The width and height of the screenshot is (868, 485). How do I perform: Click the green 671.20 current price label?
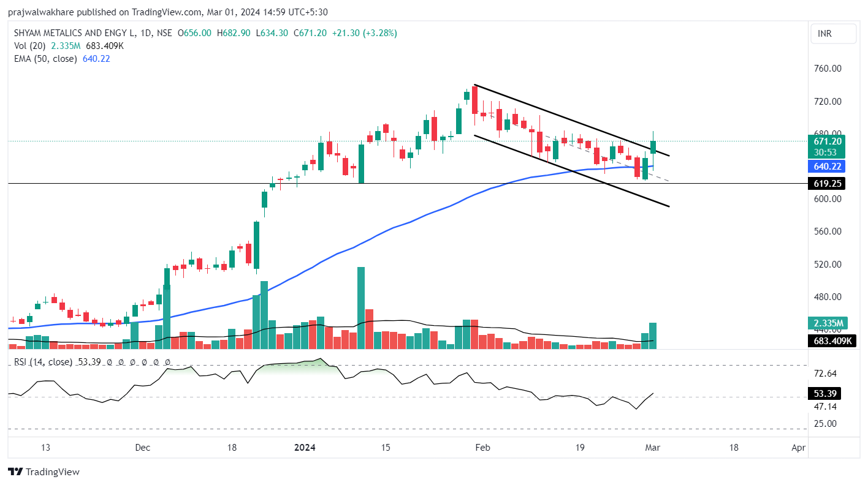point(827,141)
